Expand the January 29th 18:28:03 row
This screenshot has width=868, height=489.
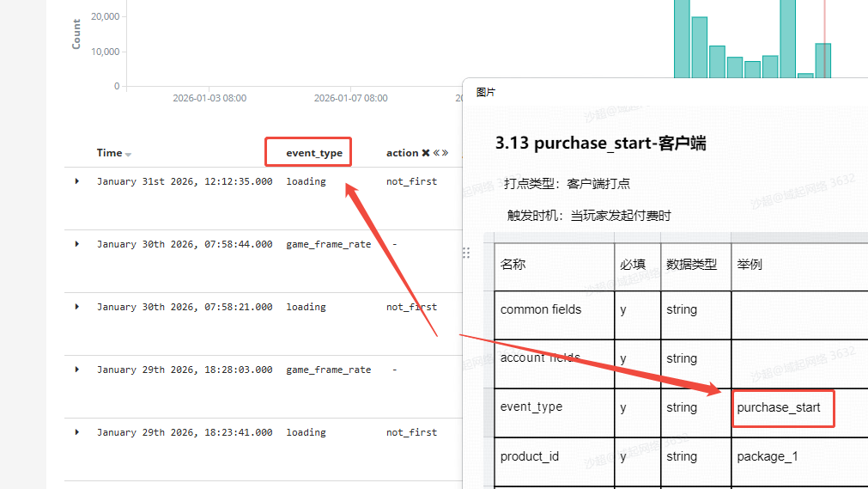pos(77,370)
